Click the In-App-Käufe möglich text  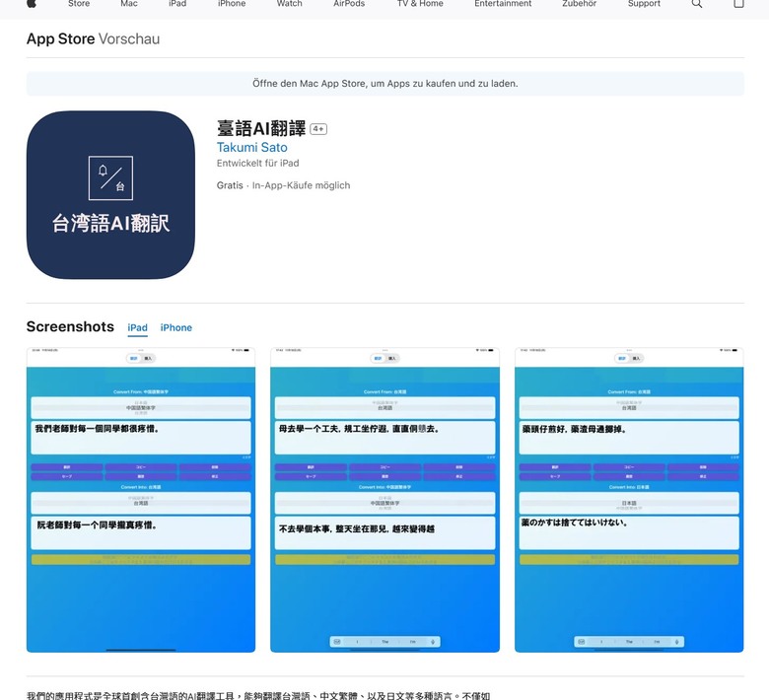point(301,185)
